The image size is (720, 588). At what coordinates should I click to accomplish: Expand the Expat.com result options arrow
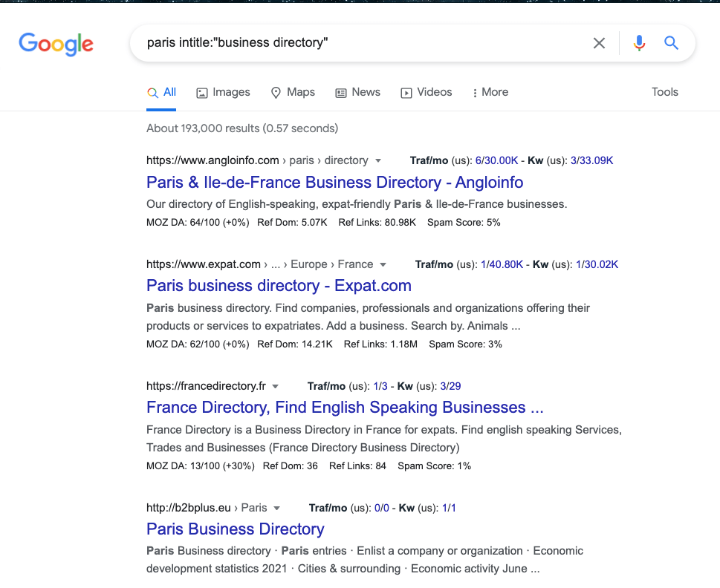coord(383,264)
